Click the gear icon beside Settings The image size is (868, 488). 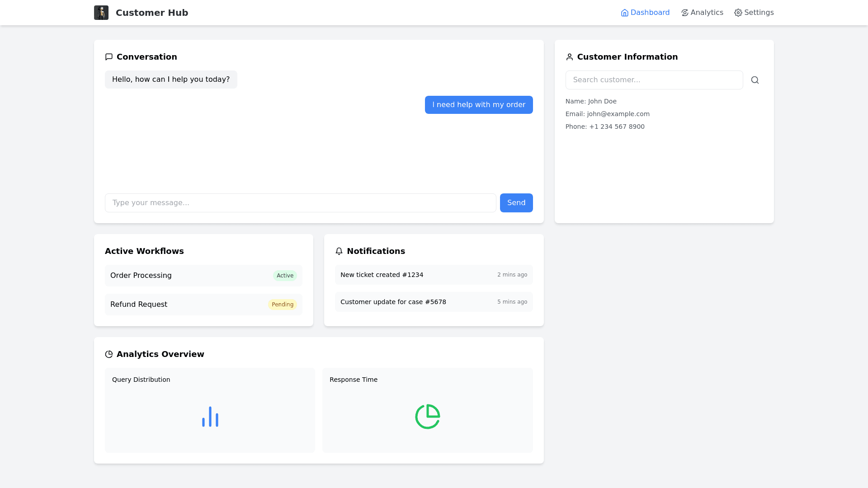[738, 13]
